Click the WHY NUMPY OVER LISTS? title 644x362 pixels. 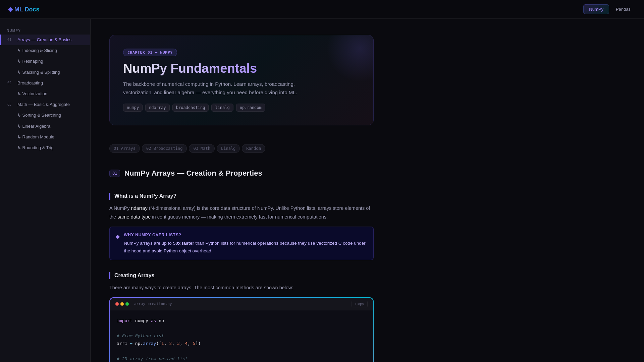coord(152,235)
